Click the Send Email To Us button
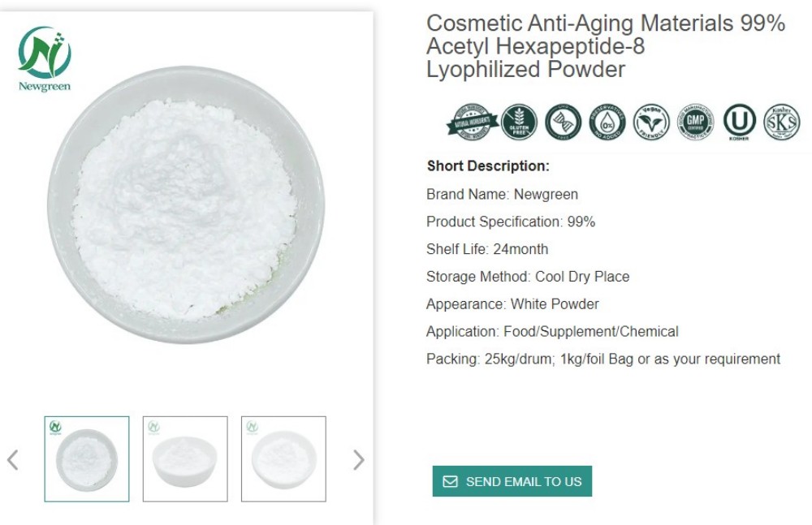Viewport: 812px width, 525px height. pos(512,481)
